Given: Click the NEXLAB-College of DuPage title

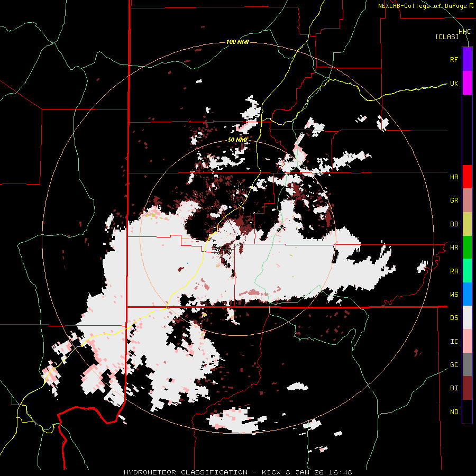Looking at the screenshot, I should click(422, 6).
